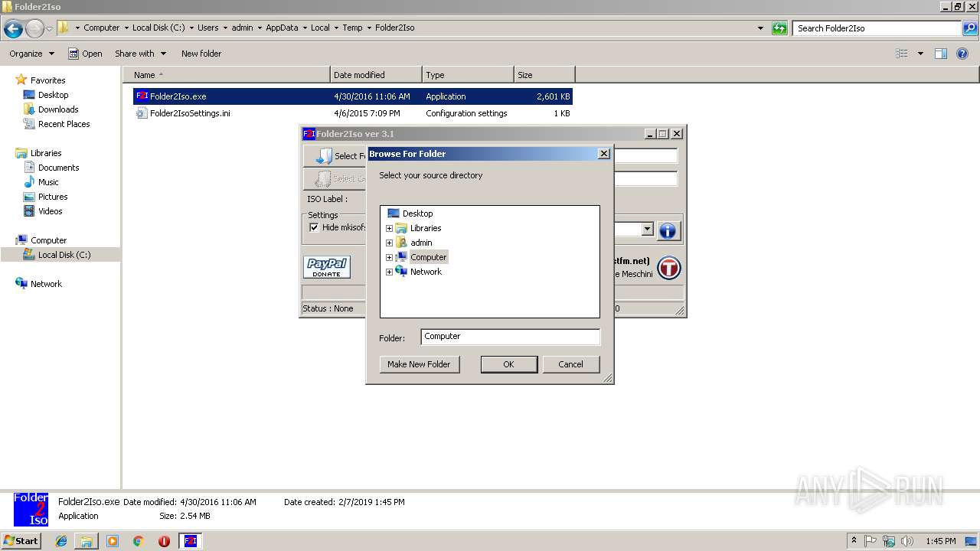Viewport: 980px width, 551px height.
Task: Open the Organize menu
Action: tap(31, 54)
